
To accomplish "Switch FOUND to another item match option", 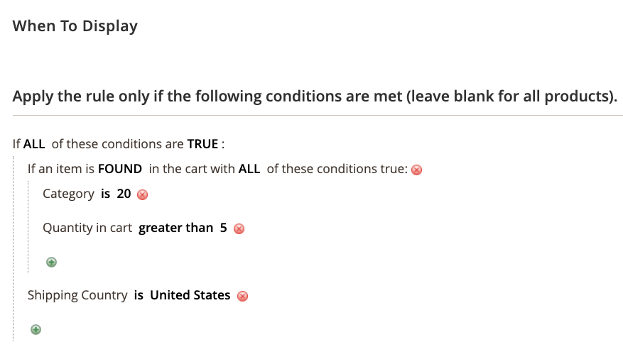I will [x=120, y=169].
